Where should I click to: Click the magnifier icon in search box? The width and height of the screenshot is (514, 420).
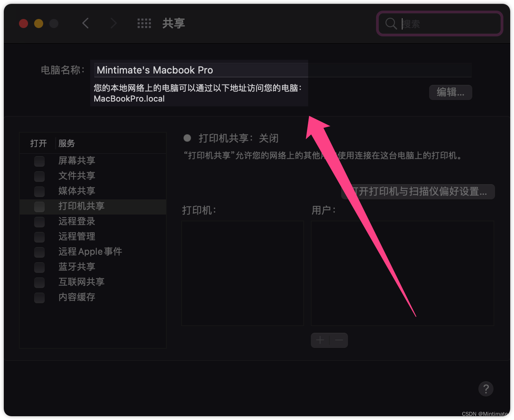(x=391, y=24)
